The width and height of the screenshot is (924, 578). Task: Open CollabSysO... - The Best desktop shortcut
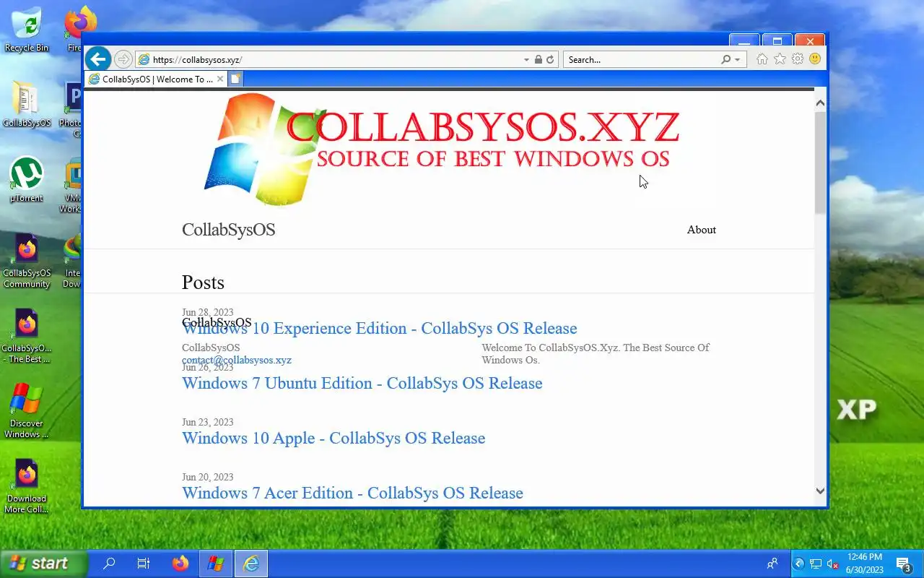pyautogui.click(x=27, y=336)
